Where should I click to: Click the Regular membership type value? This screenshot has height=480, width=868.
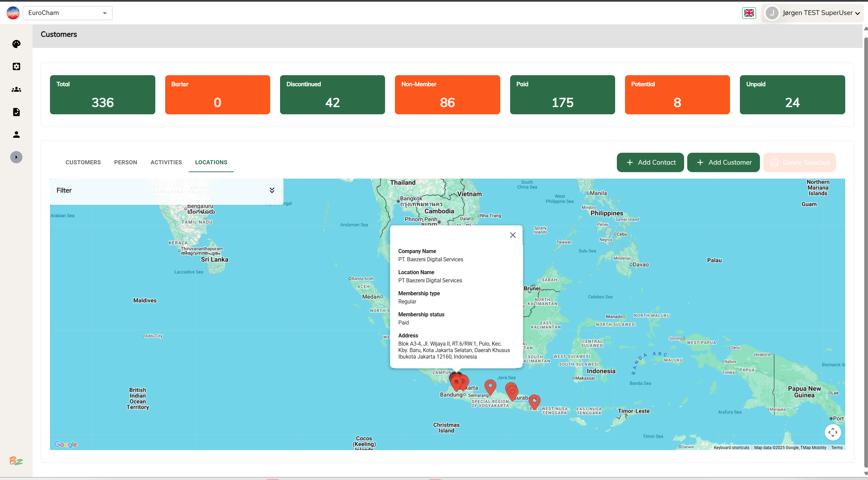click(407, 301)
